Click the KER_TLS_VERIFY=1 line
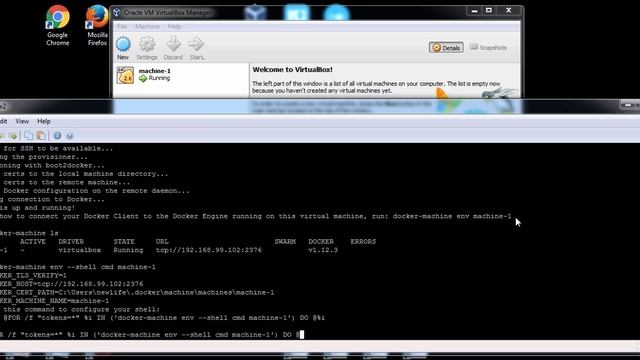The image size is (640, 360). tap(33, 276)
